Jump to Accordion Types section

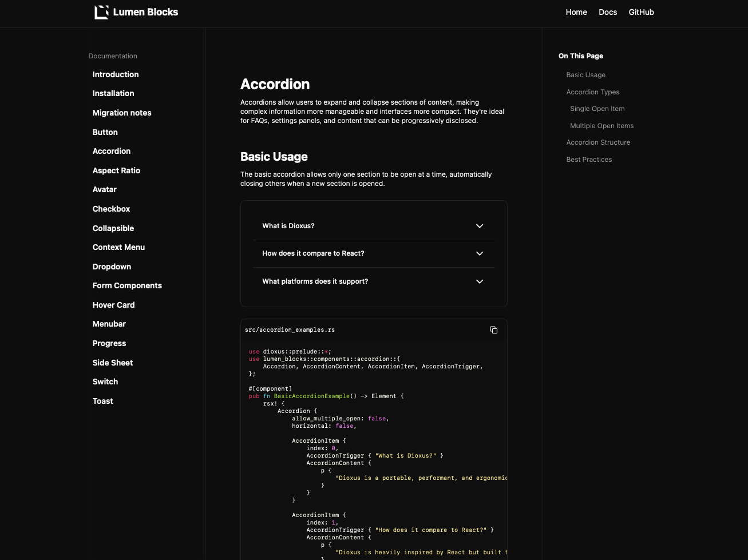(592, 92)
